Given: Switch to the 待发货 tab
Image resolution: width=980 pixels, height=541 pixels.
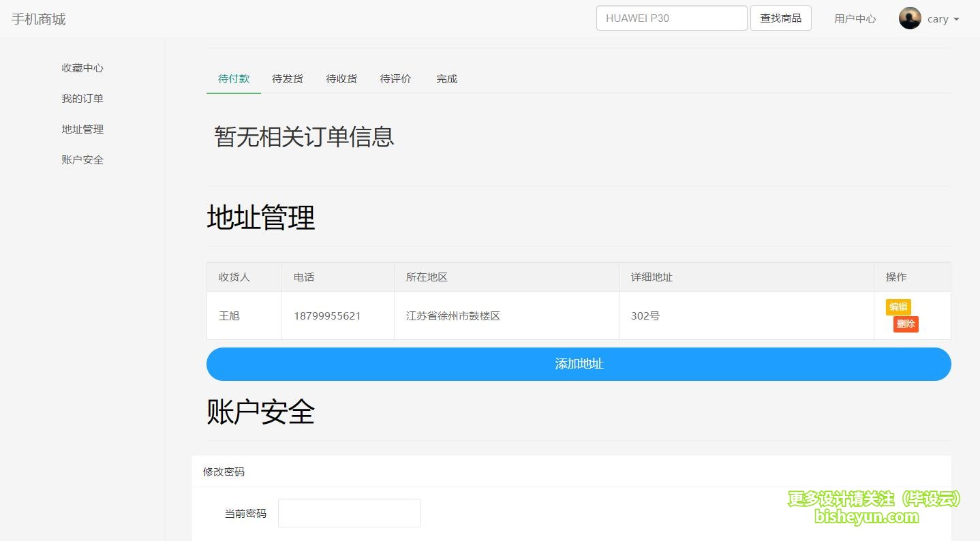Looking at the screenshot, I should [x=288, y=79].
